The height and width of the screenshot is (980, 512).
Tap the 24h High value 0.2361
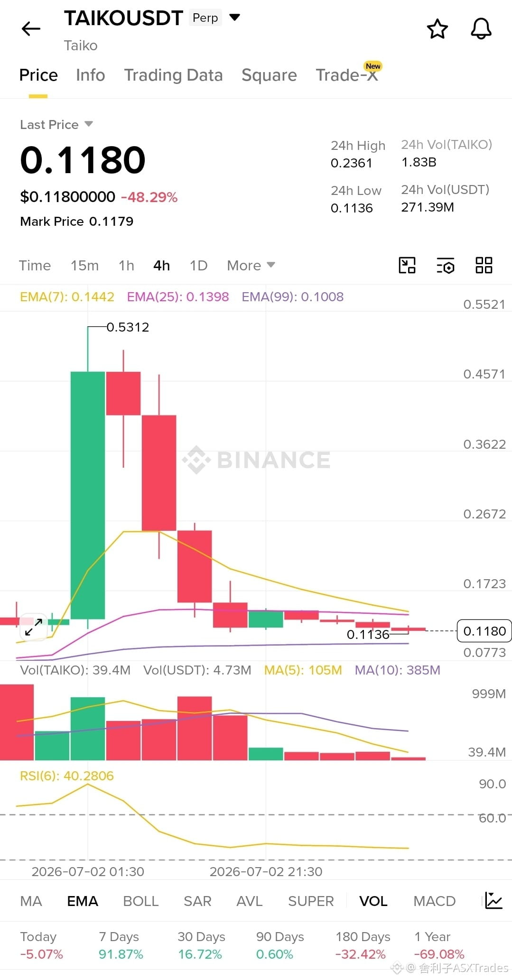(x=351, y=163)
